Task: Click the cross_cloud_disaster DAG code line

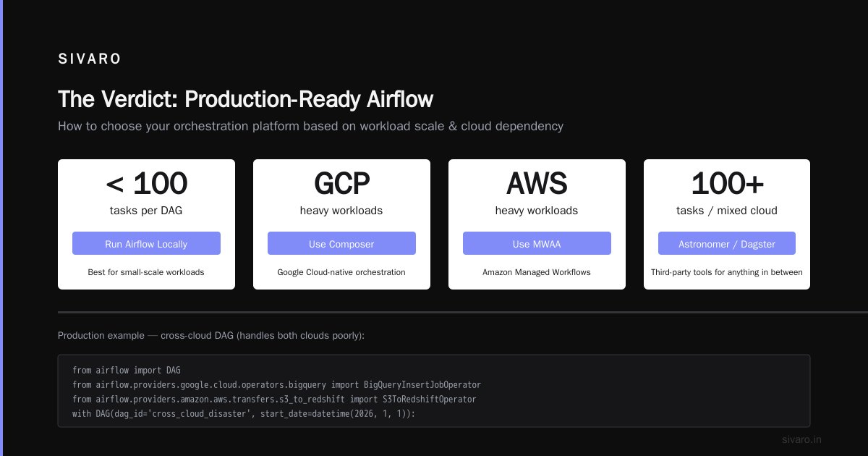Action: (244, 413)
